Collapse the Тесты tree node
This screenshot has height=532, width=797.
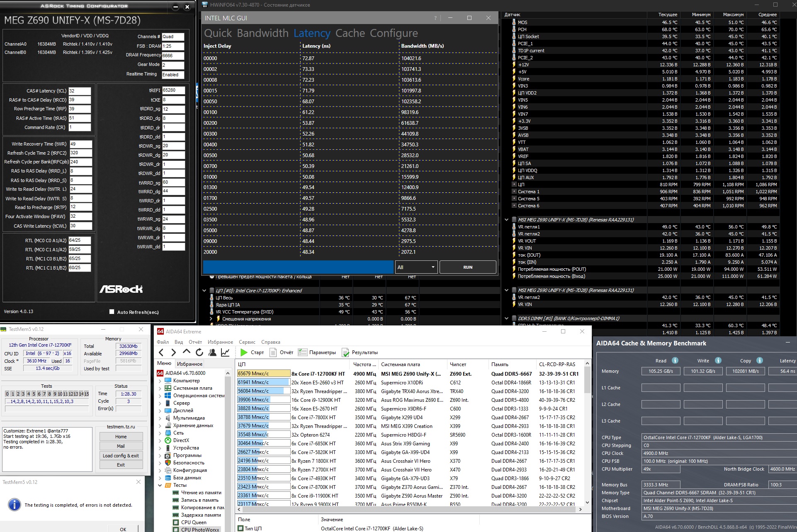point(160,485)
